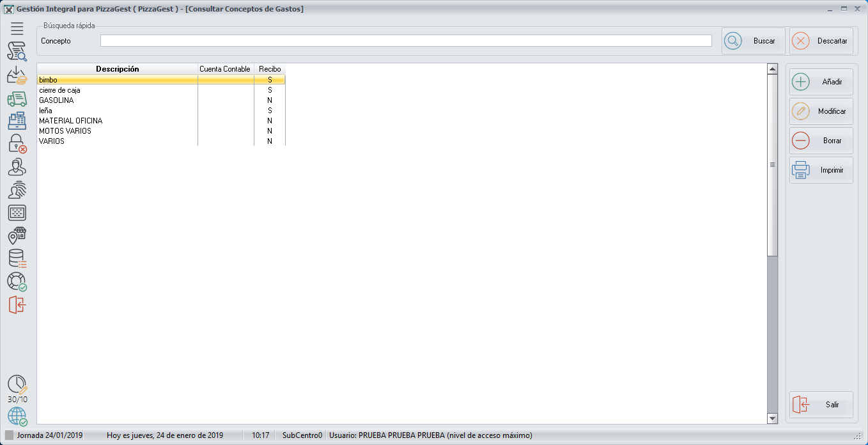
Task: Click the scrollbar down arrow
Action: coord(772,418)
